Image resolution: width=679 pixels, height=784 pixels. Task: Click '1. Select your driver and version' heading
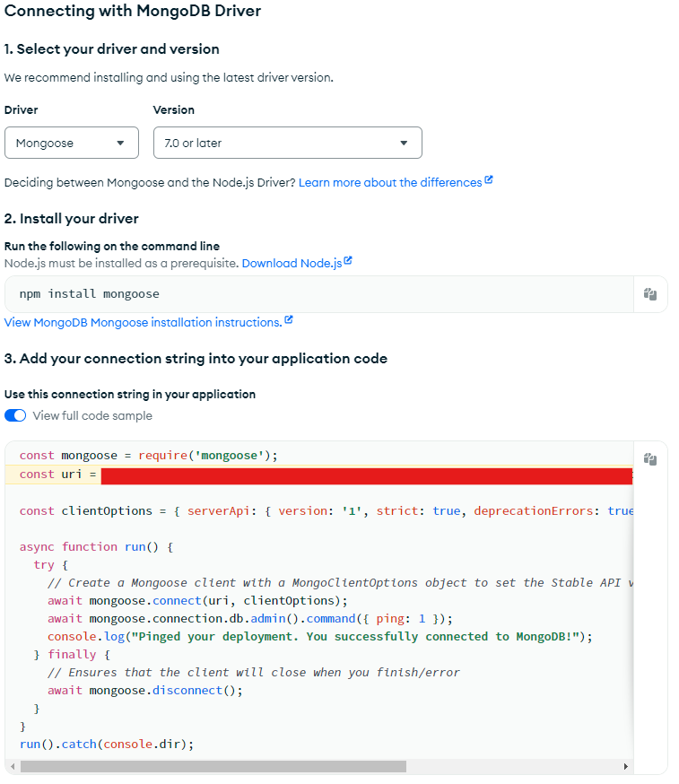[111, 49]
